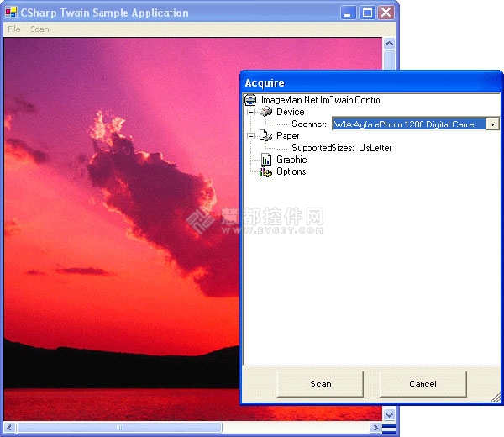Click the Scanner: property label
Viewport: 504px width, 437px height.
[309, 124]
